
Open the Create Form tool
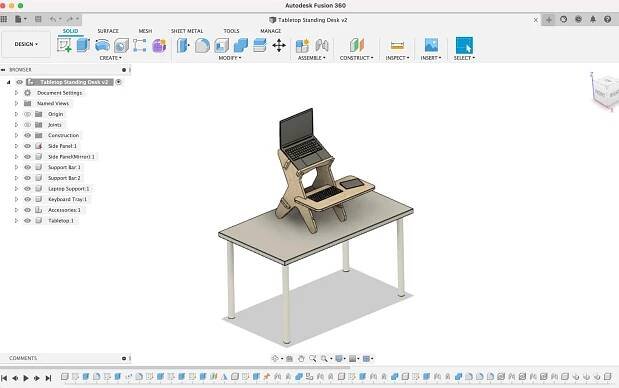point(159,45)
